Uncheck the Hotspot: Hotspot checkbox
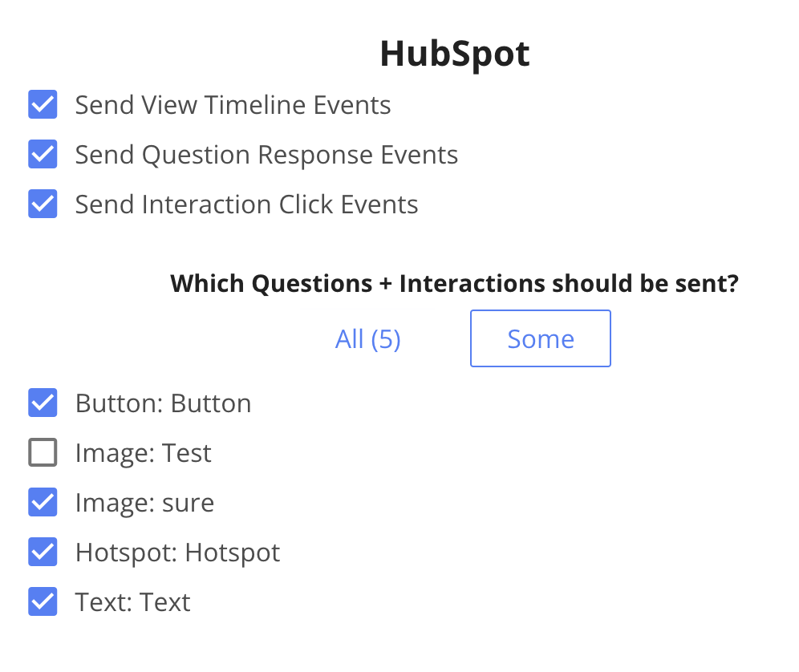The width and height of the screenshot is (799, 672). [43, 553]
